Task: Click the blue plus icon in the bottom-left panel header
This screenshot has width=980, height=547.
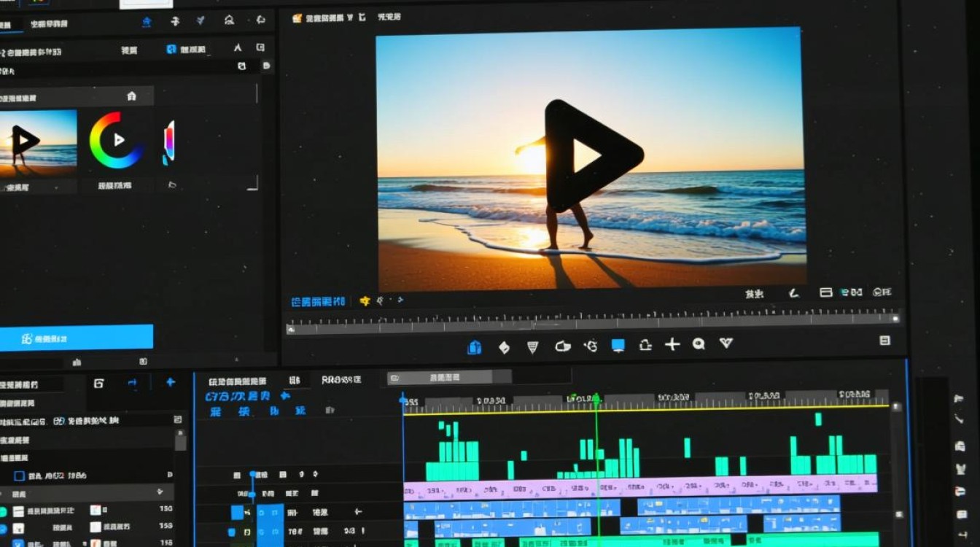Action: tap(171, 381)
